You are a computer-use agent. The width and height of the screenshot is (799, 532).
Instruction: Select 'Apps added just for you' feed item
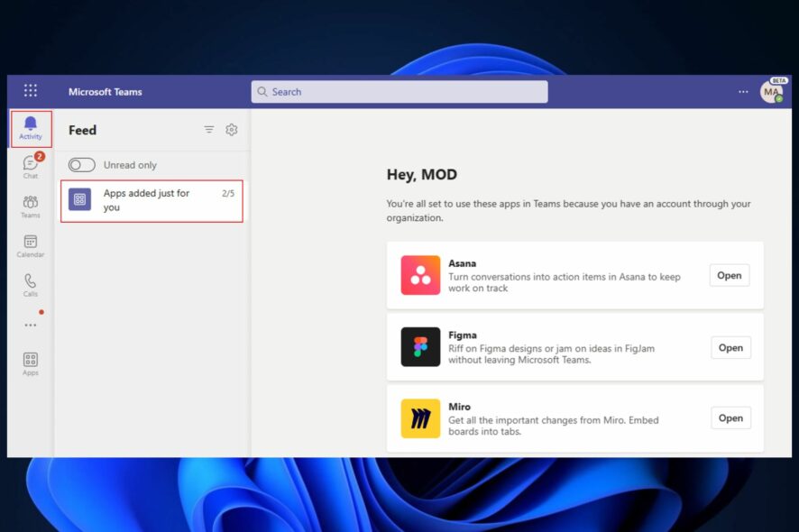pyautogui.click(x=152, y=201)
